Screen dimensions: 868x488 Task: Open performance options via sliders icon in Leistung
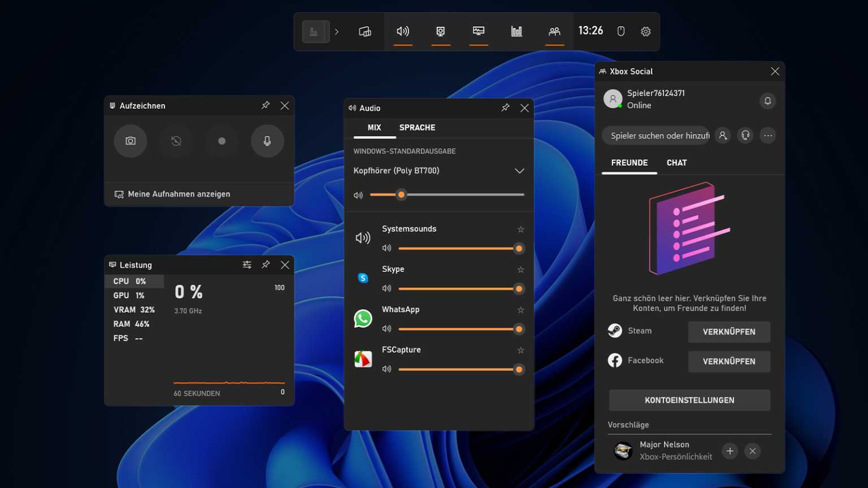[246, 264]
